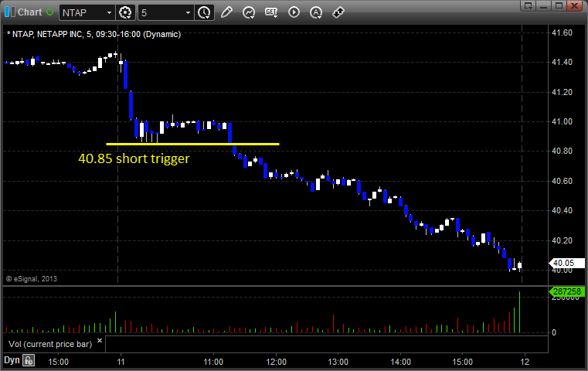The width and height of the screenshot is (588, 371).
Task: Minimize the chart window
Action: point(544,5)
